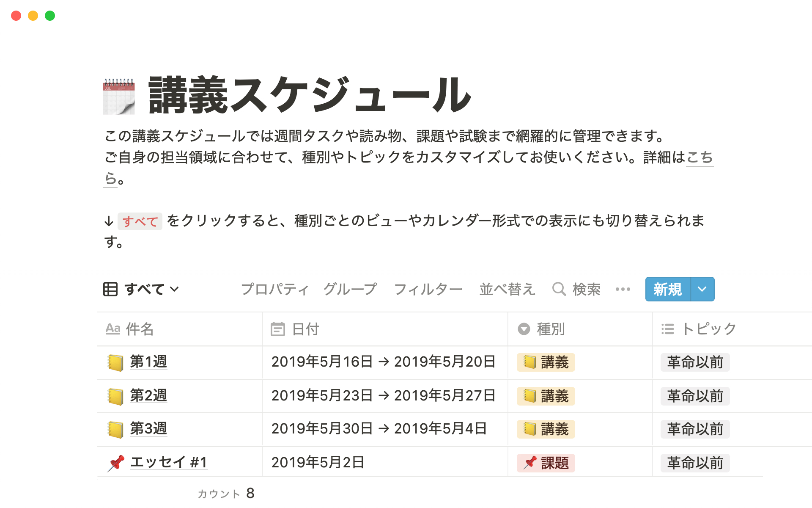Image resolution: width=812 pixels, height=508 pixels.
Task: Expand the すべて view dropdown chevron
Action: pyautogui.click(x=175, y=290)
